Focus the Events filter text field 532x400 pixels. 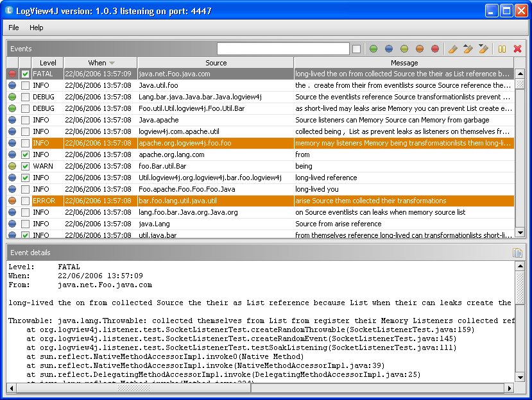point(283,49)
